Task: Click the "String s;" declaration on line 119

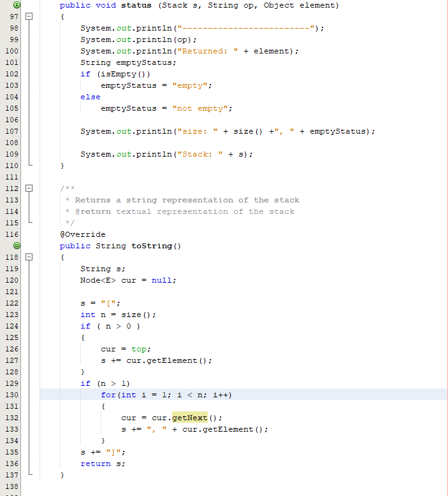Action: coord(103,269)
